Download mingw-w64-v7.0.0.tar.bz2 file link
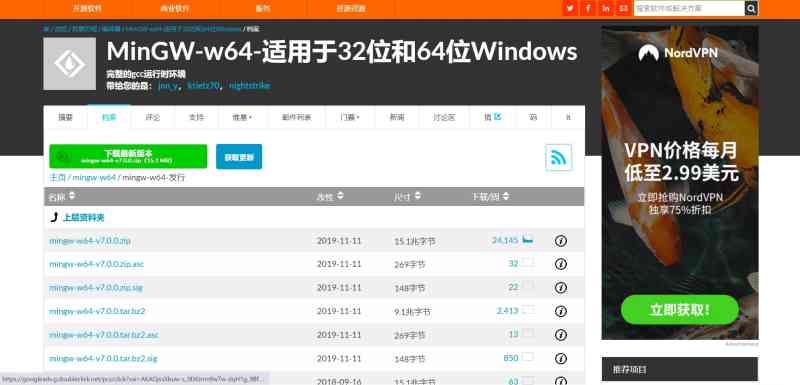Image resolution: width=800 pixels, height=385 pixels. pyautogui.click(x=97, y=311)
